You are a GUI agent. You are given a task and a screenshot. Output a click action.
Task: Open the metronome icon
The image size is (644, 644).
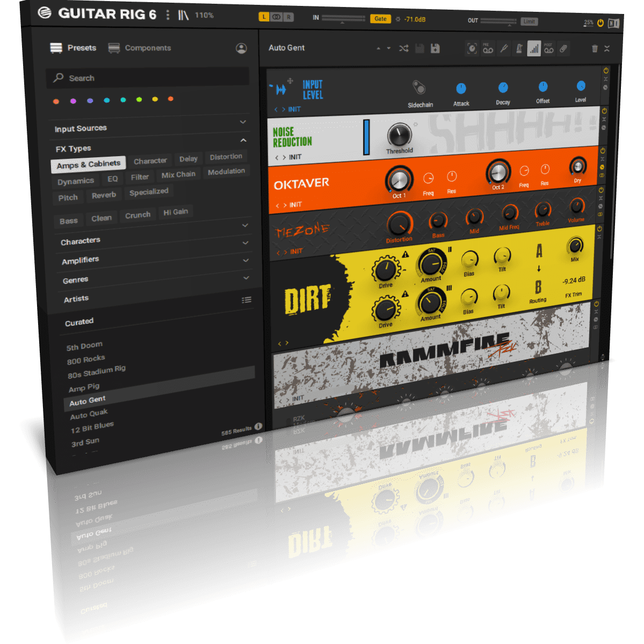point(519,48)
